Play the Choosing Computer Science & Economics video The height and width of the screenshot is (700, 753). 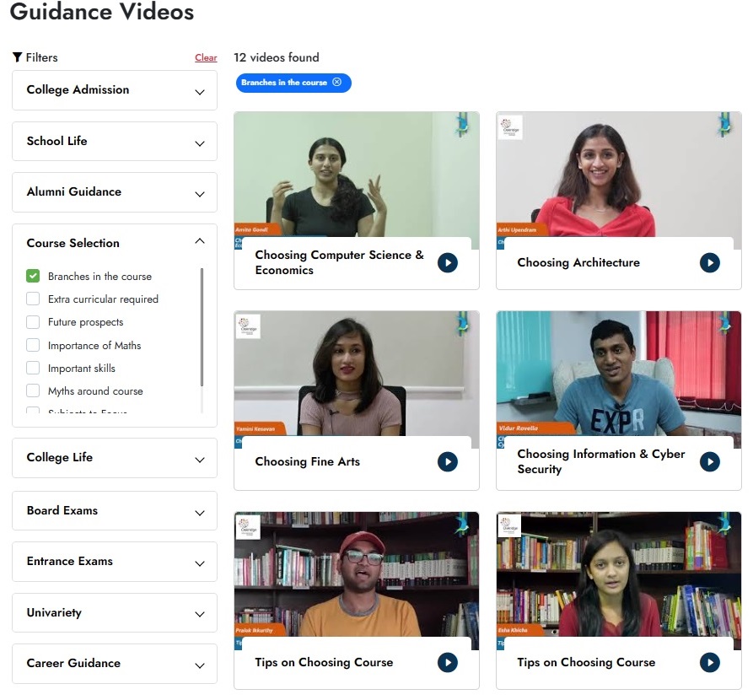tap(448, 262)
